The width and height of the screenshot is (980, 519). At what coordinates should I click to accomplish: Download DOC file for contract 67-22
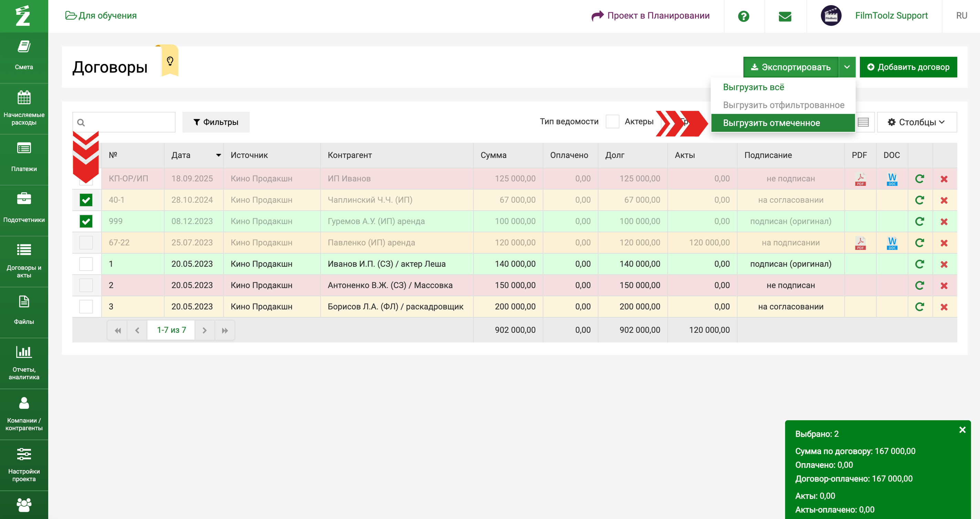click(x=892, y=243)
